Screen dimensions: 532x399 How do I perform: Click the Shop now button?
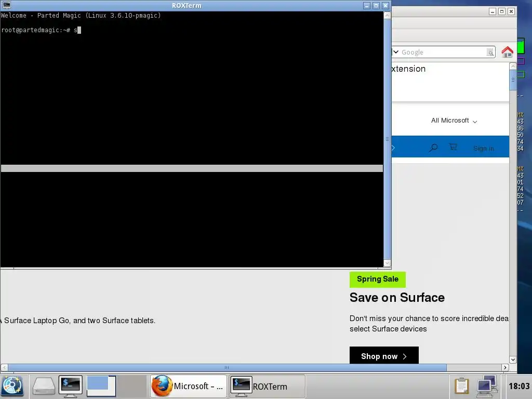pyautogui.click(x=384, y=355)
